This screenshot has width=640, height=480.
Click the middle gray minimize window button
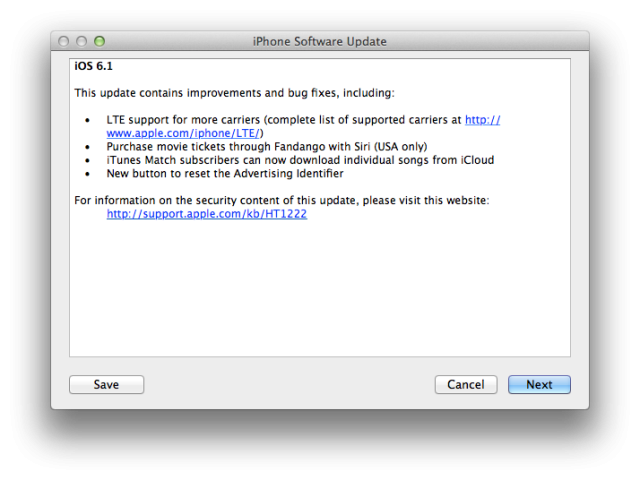82,41
